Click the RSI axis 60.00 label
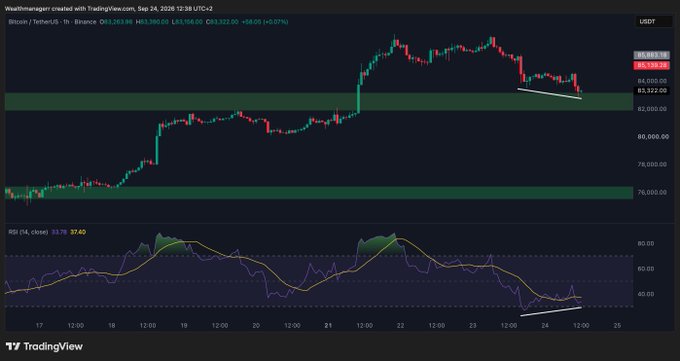Image resolution: width=680 pixels, height=361 pixels. tap(646, 269)
